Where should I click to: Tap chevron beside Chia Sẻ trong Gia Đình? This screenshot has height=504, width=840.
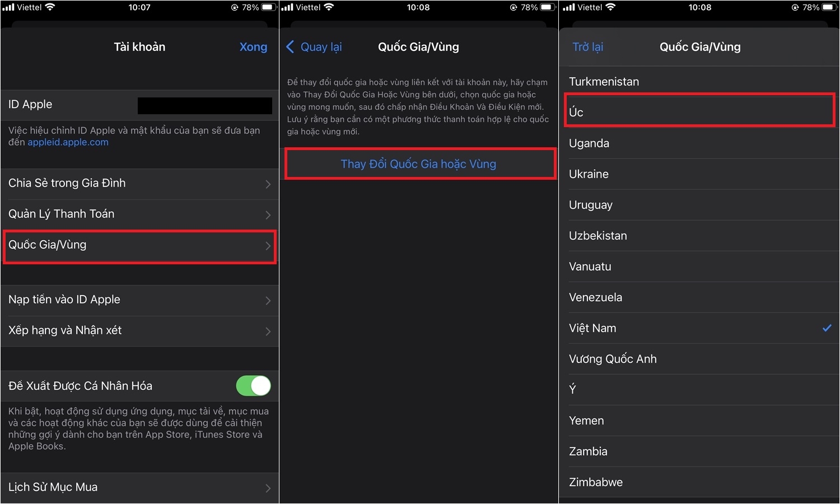pos(268,184)
